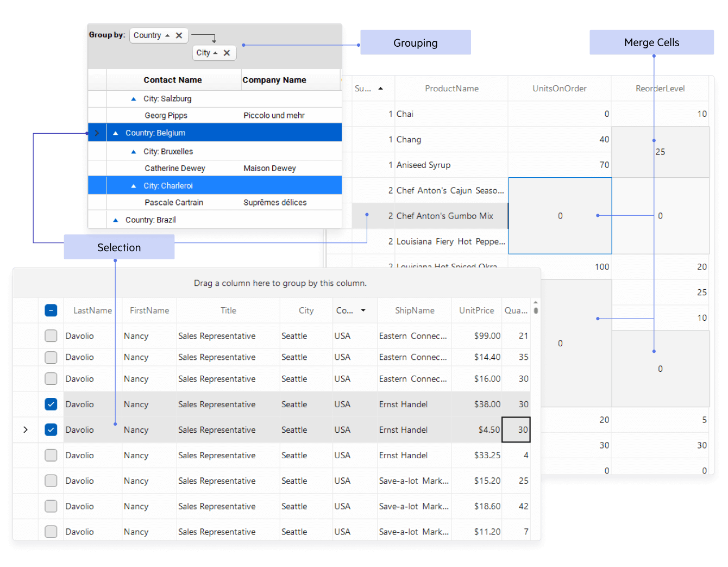Click the collapse triangle beside City: Salzburg
The image size is (728, 567).
(133, 98)
